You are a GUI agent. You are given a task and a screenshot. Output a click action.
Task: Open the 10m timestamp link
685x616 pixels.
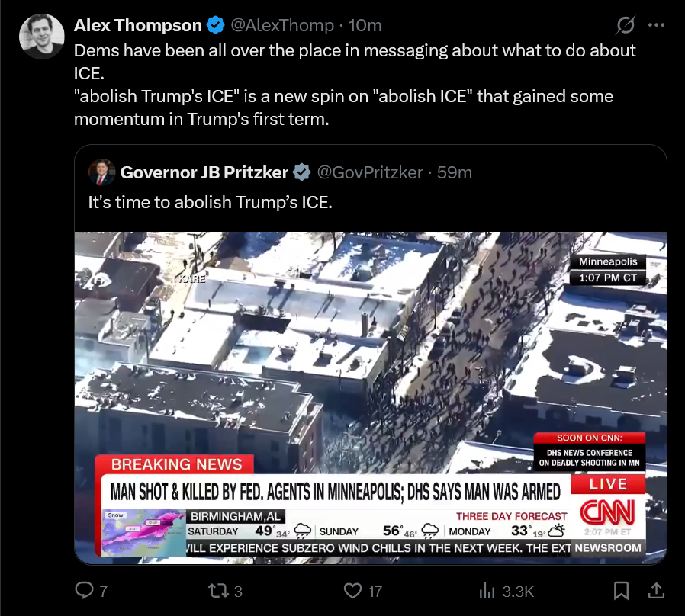pos(365,25)
